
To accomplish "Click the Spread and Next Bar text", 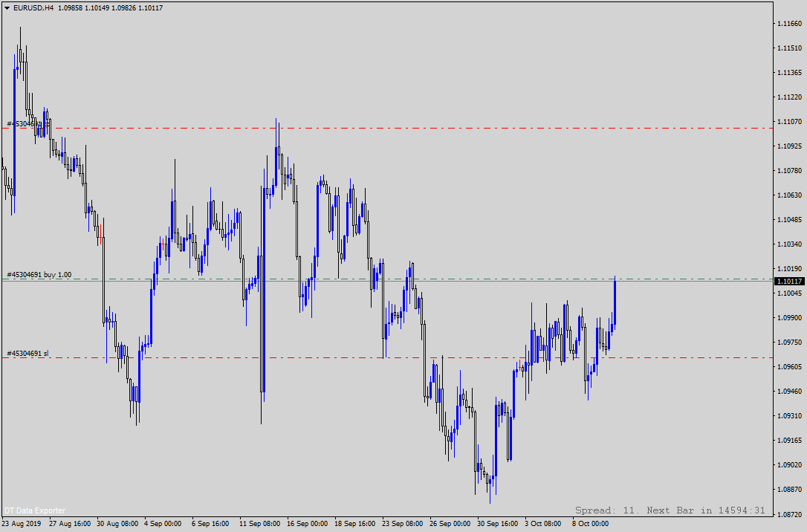I will 670,510.
